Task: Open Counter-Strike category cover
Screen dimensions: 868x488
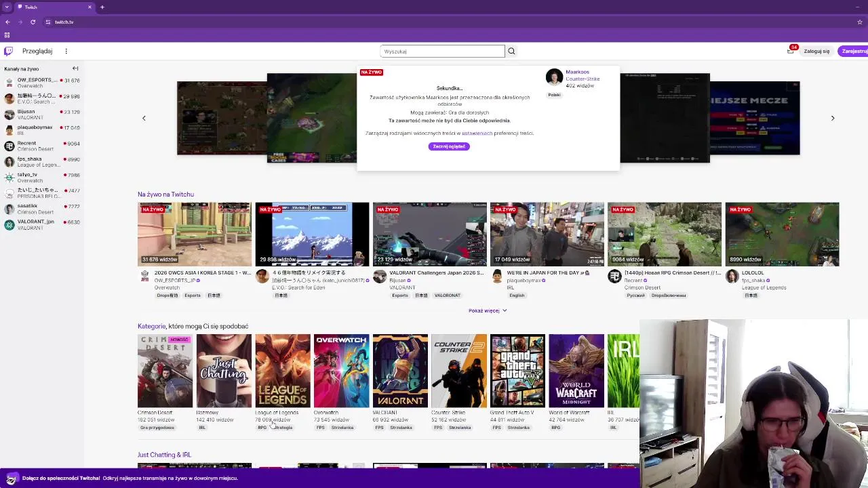Action: coord(459,371)
